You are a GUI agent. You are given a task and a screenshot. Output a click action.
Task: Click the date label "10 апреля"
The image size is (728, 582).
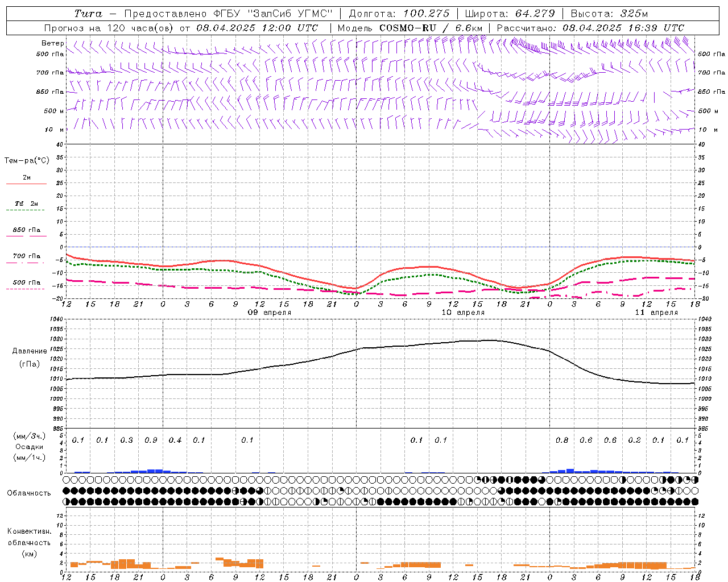click(463, 313)
